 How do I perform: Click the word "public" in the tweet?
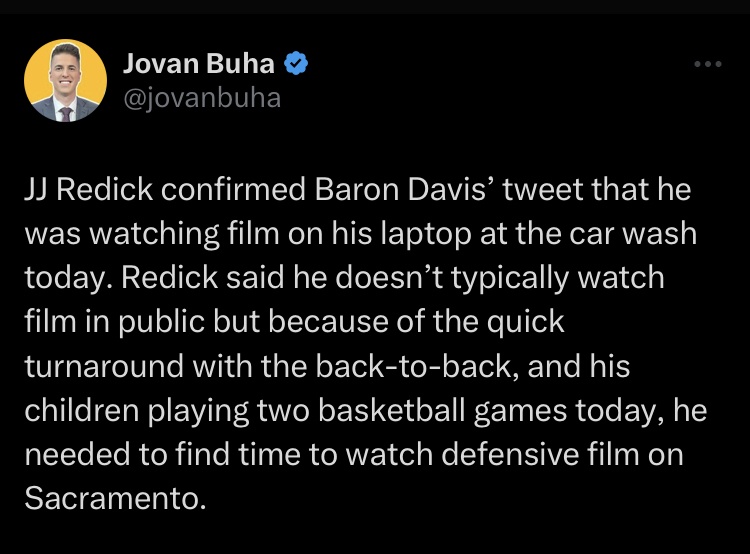(156, 322)
